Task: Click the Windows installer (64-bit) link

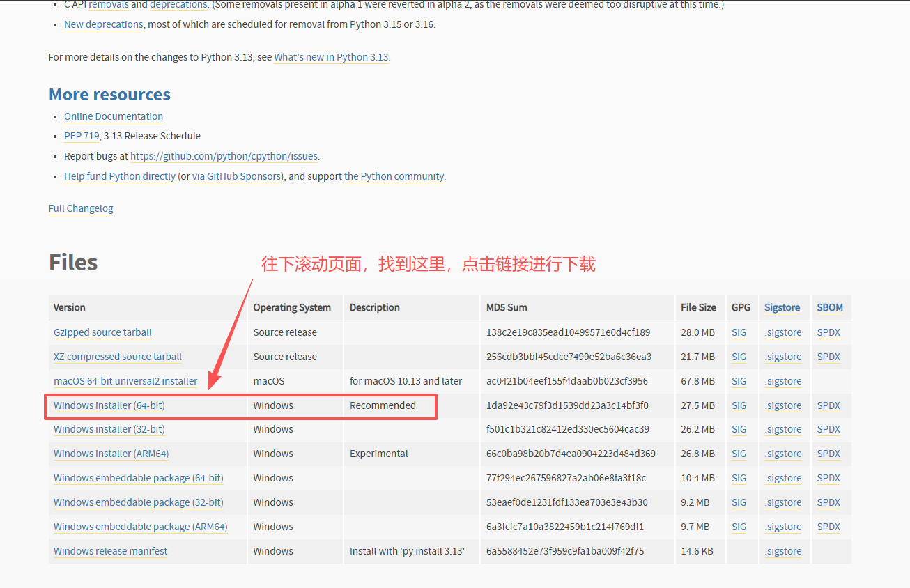Action: coord(109,405)
